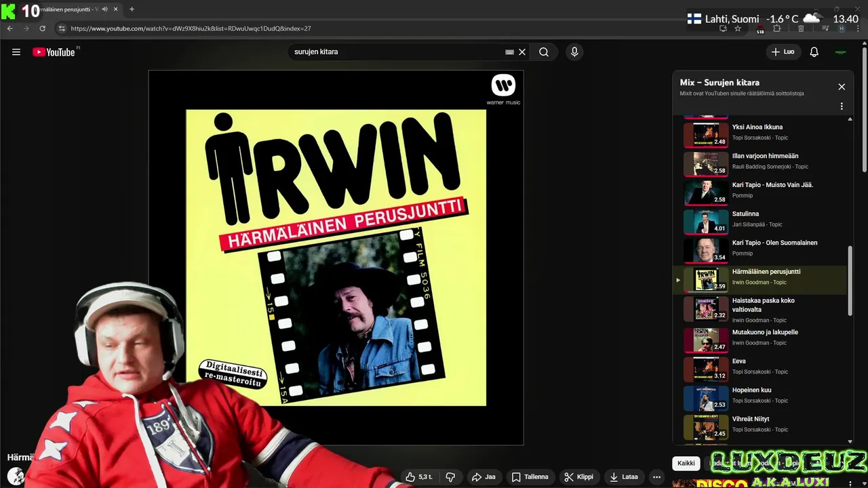Download the video with Lataa
This screenshot has height=488, width=868.
click(624, 477)
